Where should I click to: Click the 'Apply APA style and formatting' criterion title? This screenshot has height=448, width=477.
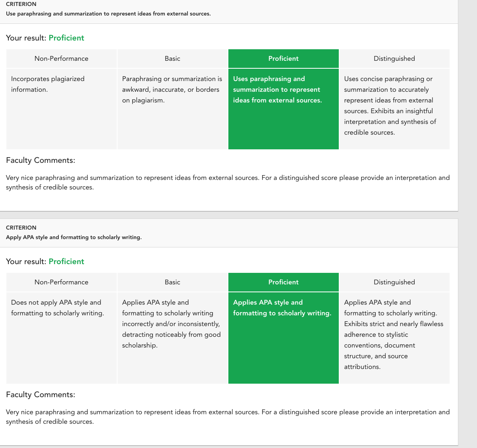pos(74,237)
